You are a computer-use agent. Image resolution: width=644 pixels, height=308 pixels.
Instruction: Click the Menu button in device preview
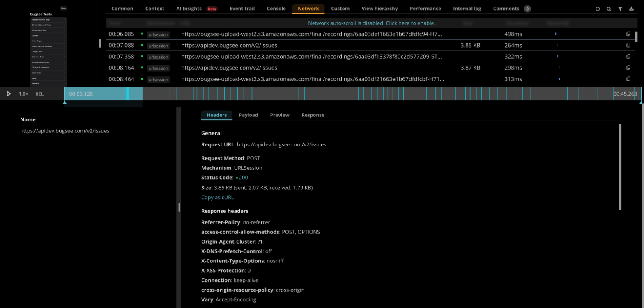click(63, 8)
